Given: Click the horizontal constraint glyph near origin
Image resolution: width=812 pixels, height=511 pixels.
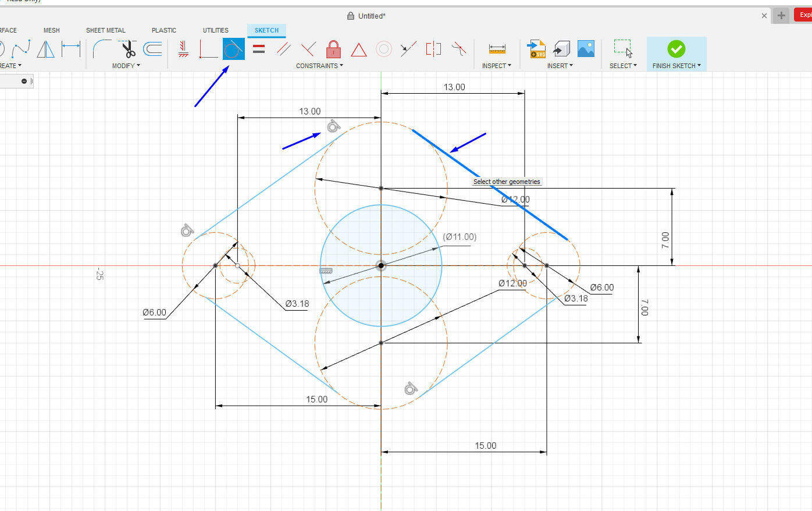Looking at the screenshot, I should pyautogui.click(x=326, y=271).
